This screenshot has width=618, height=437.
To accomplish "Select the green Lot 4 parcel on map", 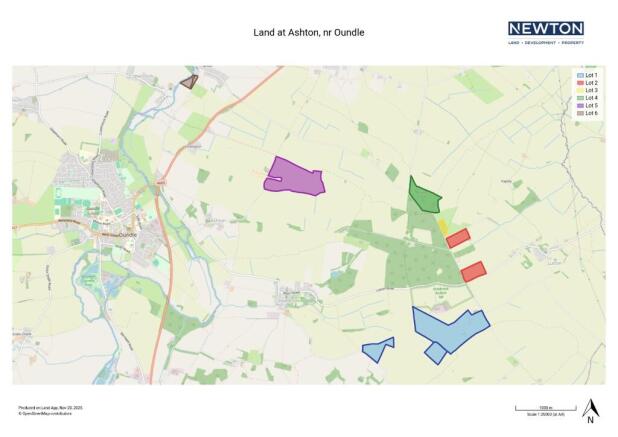I will (424, 197).
